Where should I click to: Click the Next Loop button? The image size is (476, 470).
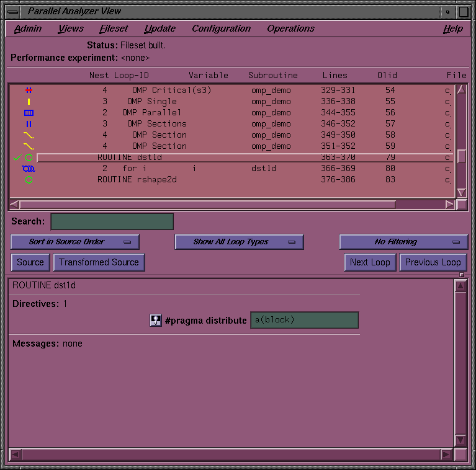coord(370,262)
